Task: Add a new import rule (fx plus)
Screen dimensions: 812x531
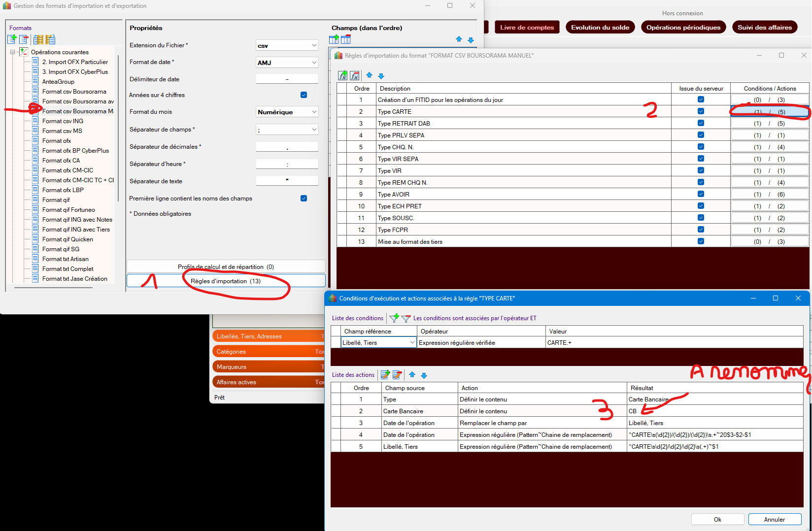Action: [x=343, y=76]
